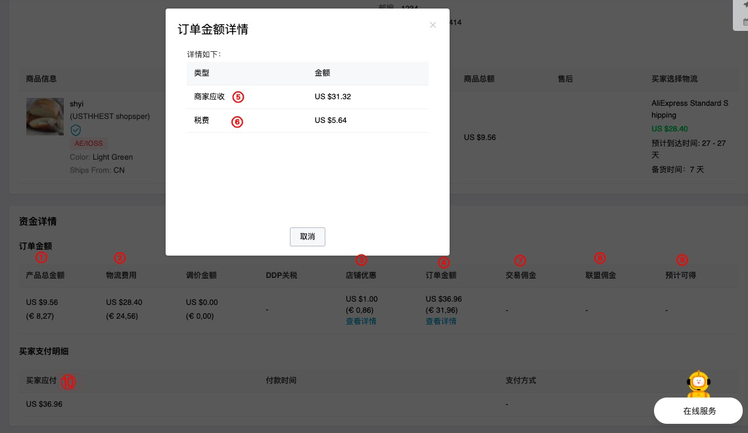Screen dimensions: 748x433
Task: Click the red marker next to 买家应付
Action: tap(68, 381)
